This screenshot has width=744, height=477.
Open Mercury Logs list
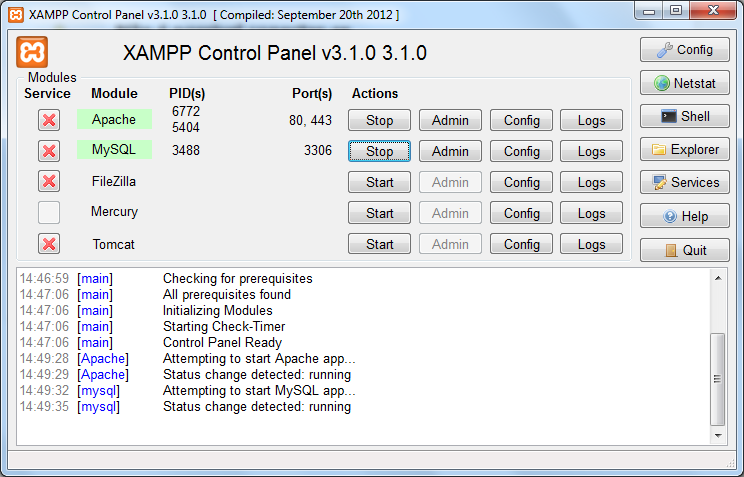(591, 213)
